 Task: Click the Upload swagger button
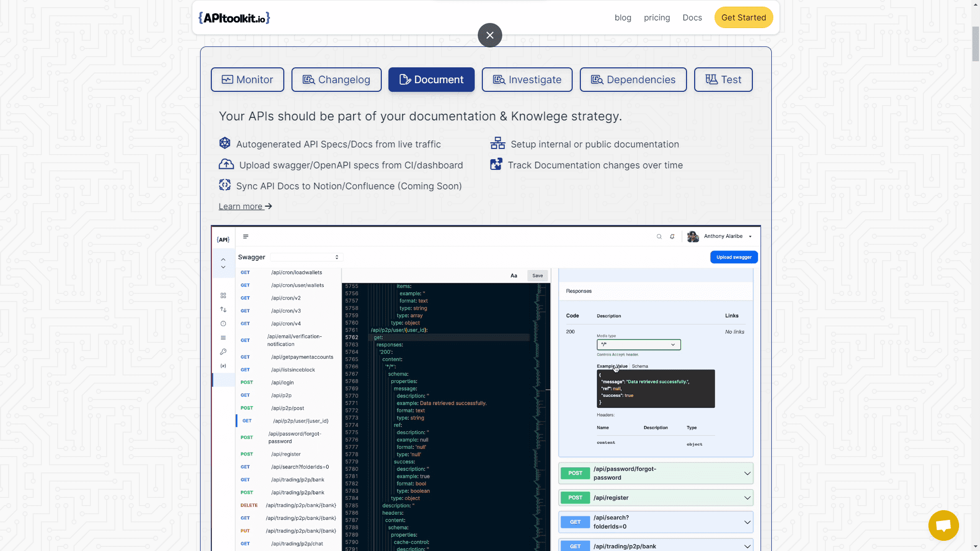pyautogui.click(x=733, y=258)
